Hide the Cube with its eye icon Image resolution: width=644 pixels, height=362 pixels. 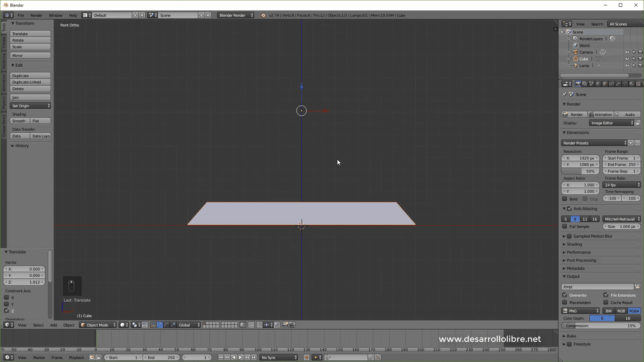click(x=627, y=59)
